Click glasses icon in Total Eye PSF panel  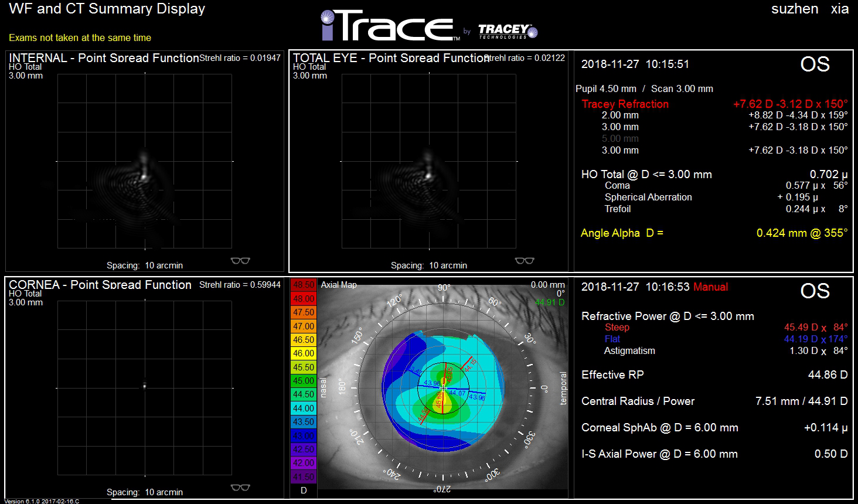click(525, 261)
